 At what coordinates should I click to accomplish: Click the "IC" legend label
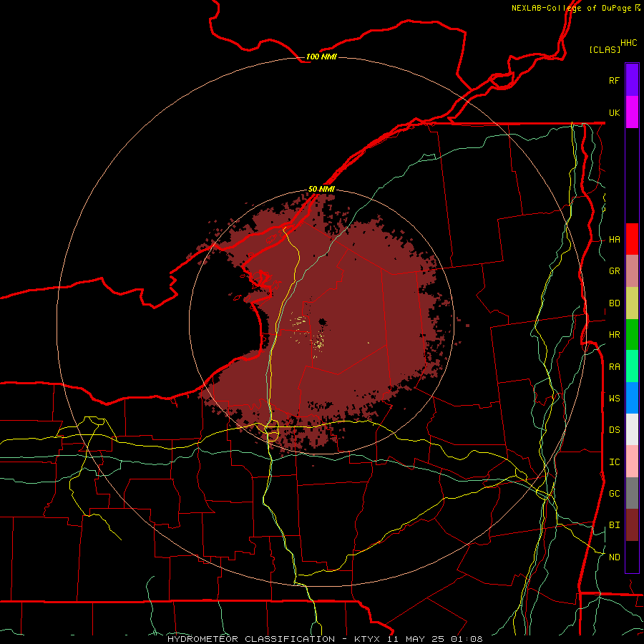(614, 462)
